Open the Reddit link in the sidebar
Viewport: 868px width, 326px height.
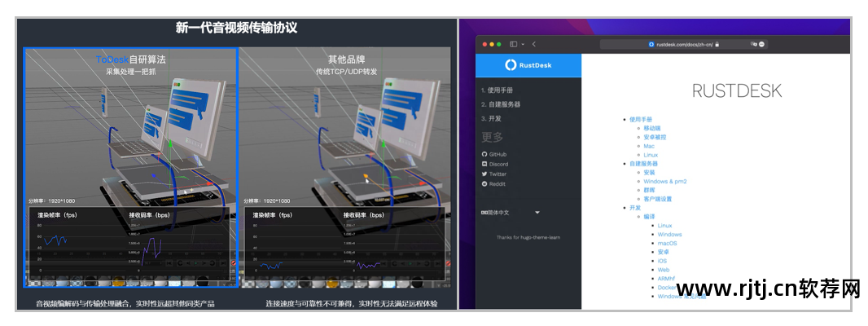coord(493,183)
